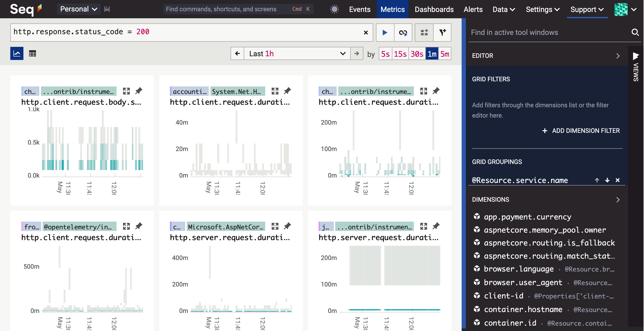Select the 15s interval
This screenshot has width=644, height=331.
click(x=400, y=54)
